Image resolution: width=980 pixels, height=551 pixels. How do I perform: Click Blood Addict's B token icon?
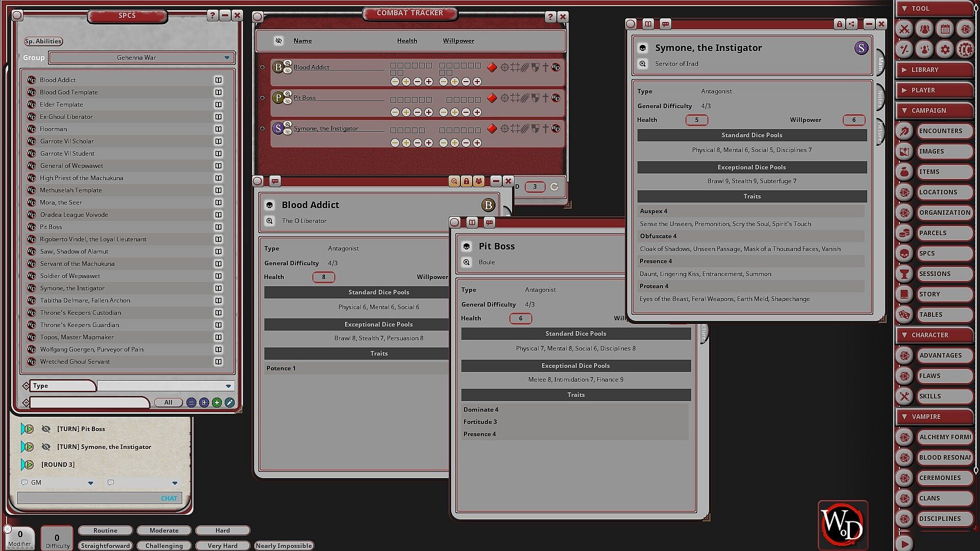click(278, 67)
